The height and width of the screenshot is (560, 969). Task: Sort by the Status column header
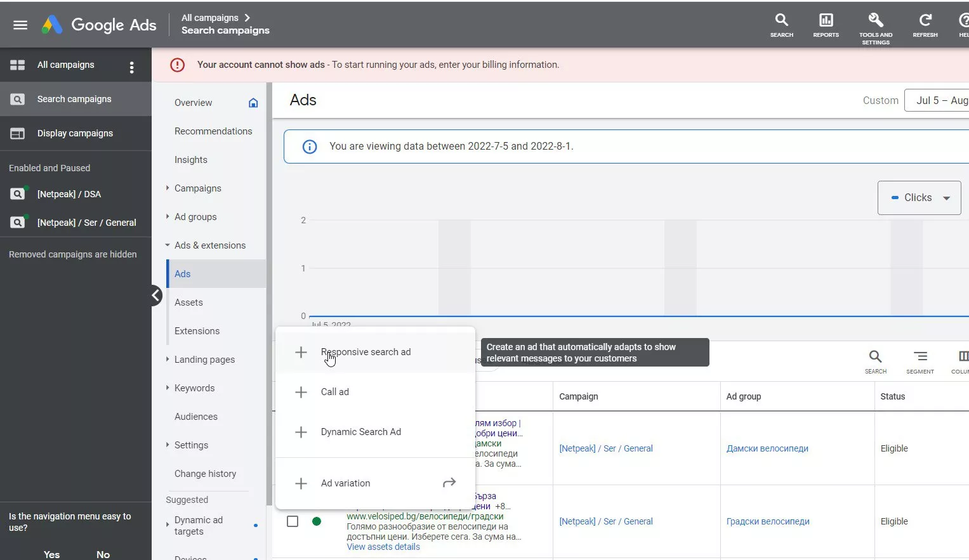[x=893, y=396]
